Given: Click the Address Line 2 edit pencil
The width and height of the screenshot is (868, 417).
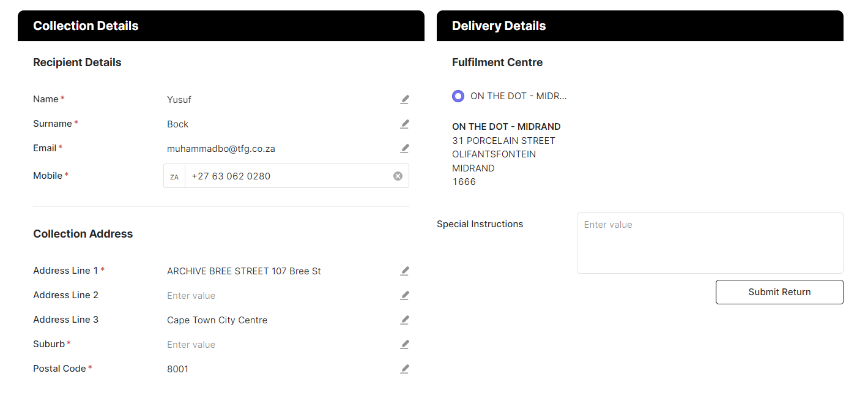Looking at the screenshot, I should (x=404, y=295).
